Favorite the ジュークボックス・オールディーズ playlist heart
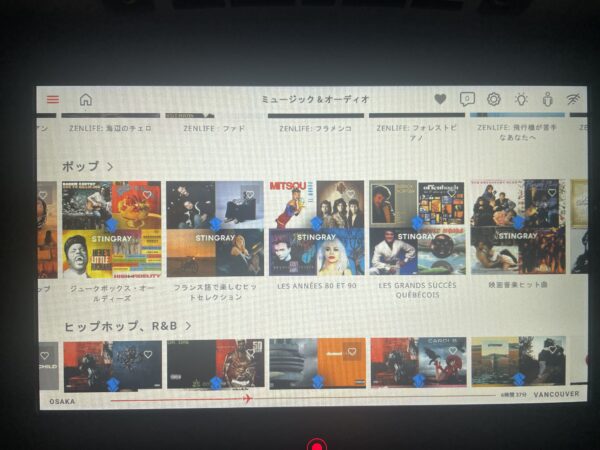Image resolution: width=600 pixels, height=450 pixels. (147, 195)
